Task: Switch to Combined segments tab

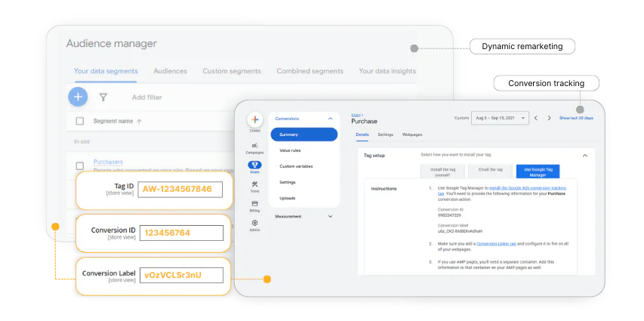Action: pyautogui.click(x=310, y=71)
